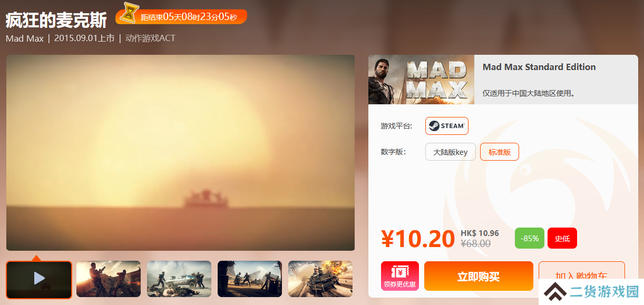This screenshot has width=644, height=305.
Task: Click the Mad Max Standard Edition title
Action: click(x=539, y=67)
